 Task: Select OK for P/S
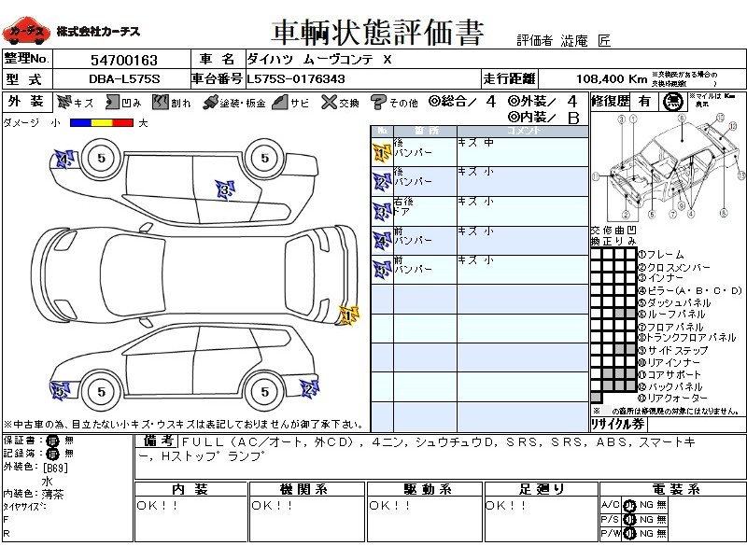coord(629,520)
